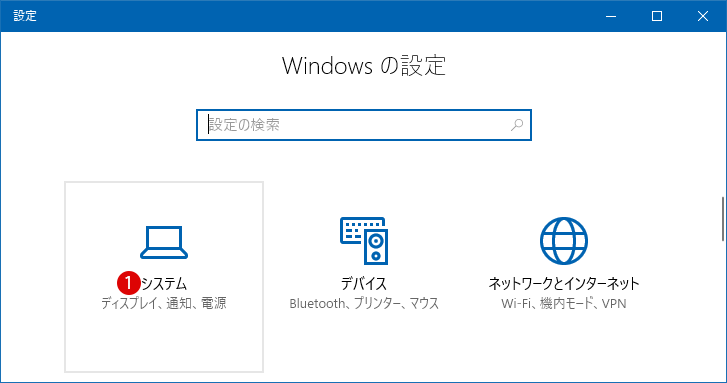The image size is (727, 383).
Task: Select the デバイス label text
Action: [364, 283]
